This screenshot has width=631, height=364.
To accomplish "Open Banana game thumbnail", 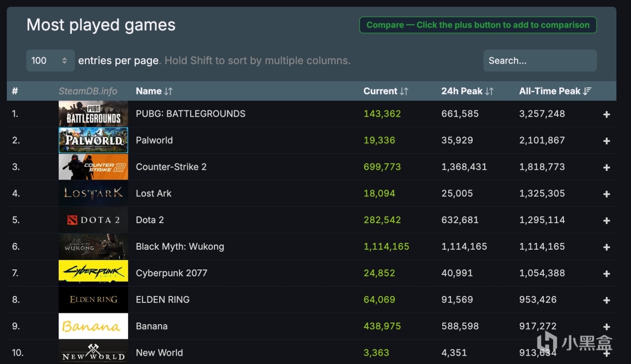I will click(x=93, y=326).
